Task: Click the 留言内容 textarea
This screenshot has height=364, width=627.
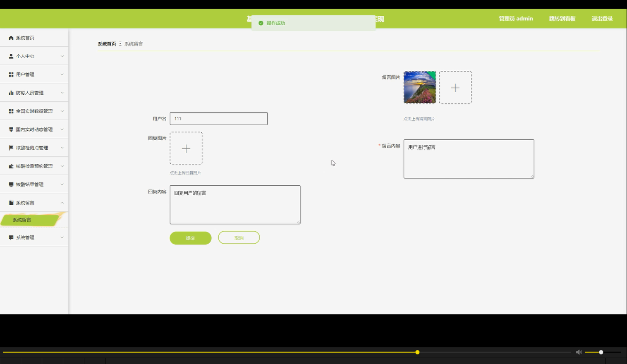Action: pos(469,159)
